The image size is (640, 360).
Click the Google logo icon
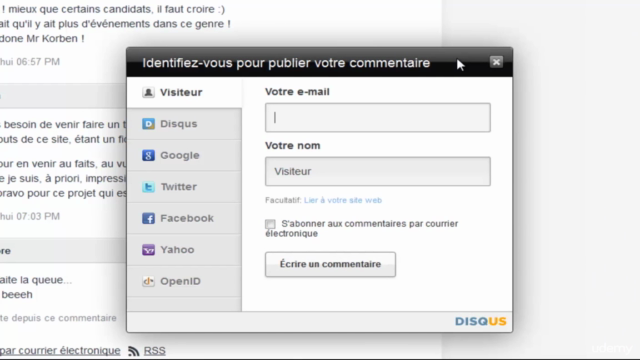click(x=148, y=155)
